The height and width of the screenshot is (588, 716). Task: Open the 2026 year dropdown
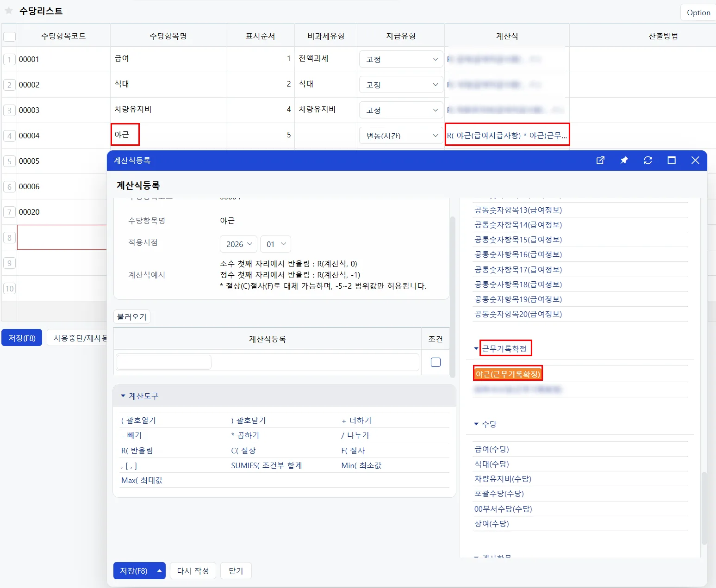tap(239, 244)
